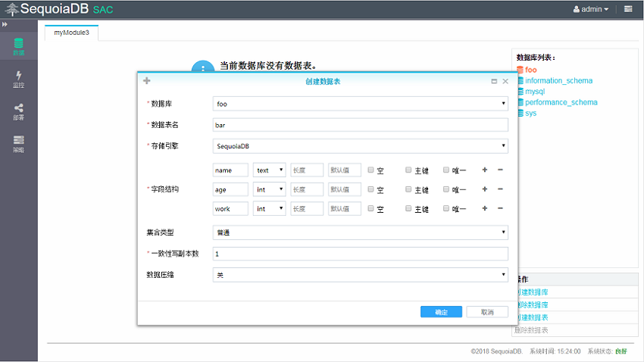Remove the age field row with the minus icon

500,189
